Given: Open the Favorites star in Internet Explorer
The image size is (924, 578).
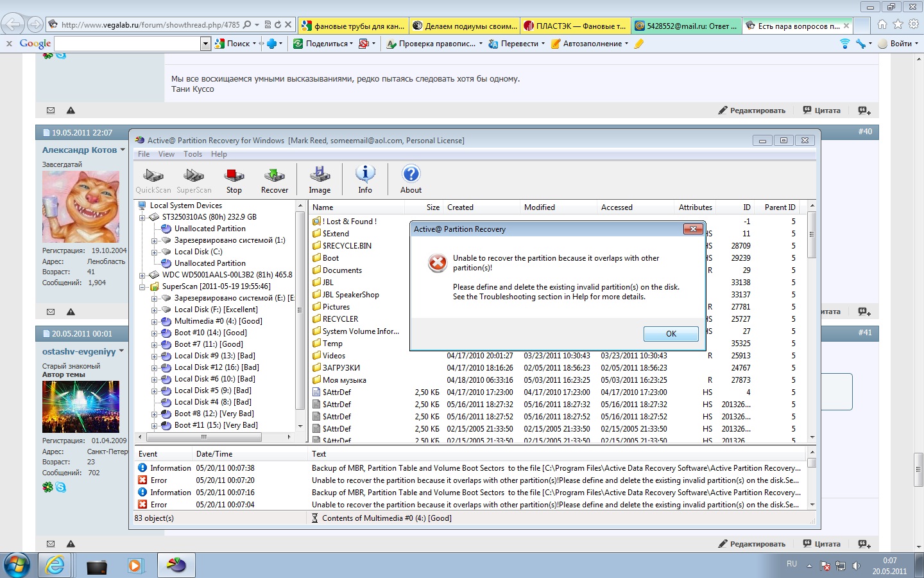Looking at the screenshot, I should point(898,24).
